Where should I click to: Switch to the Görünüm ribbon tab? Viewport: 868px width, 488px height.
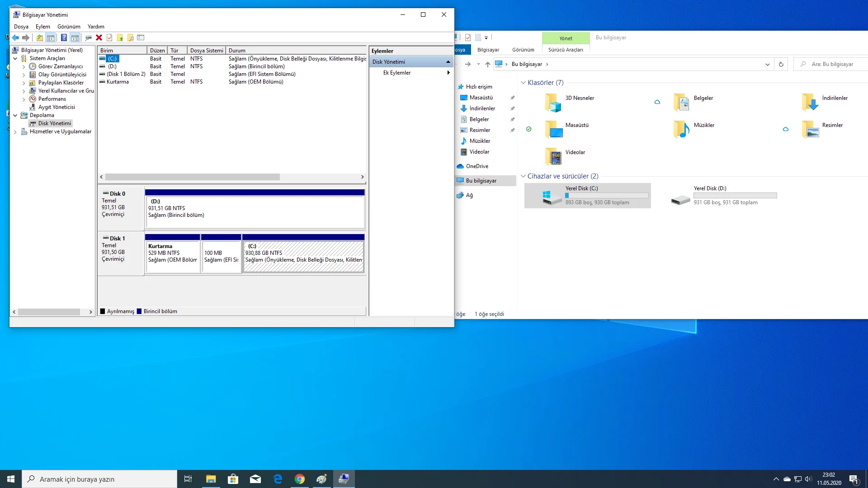523,50
